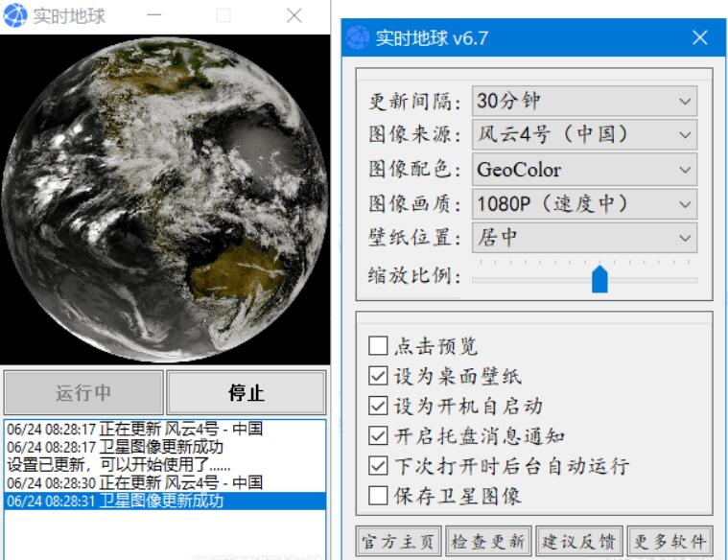Enable 保存卫星图像 checkbox

(378, 497)
